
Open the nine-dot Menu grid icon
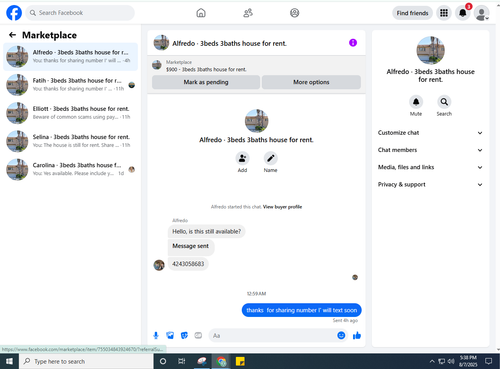pos(444,13)
